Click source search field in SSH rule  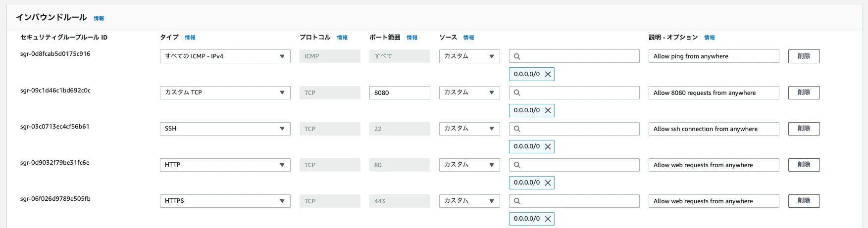574,129
